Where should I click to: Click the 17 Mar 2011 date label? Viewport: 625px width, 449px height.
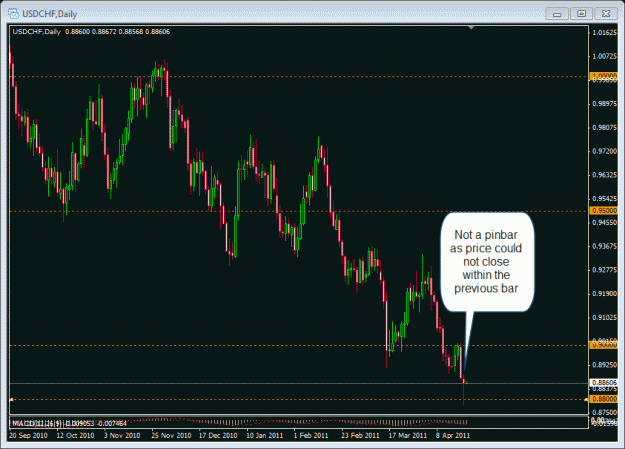coord(407,435)
